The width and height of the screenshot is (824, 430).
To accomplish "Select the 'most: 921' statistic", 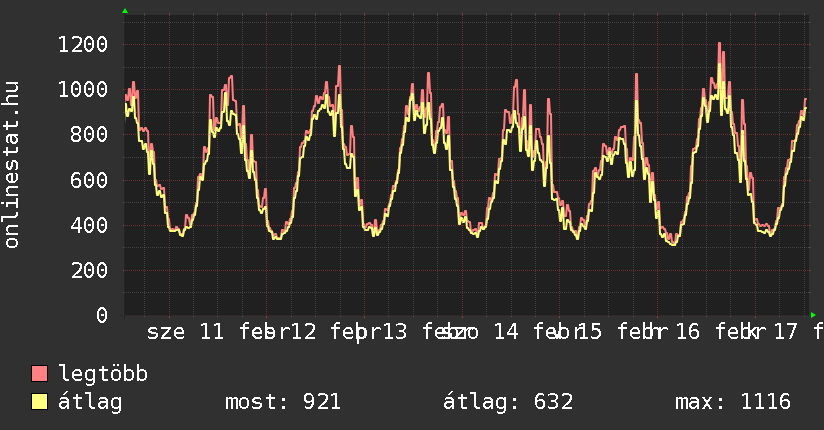I will [283, 402].
